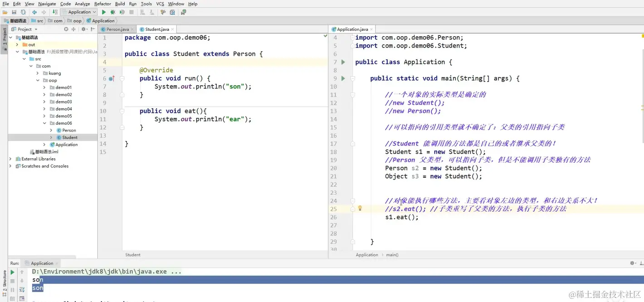
Task: Toggle the 1: Project side tool window
Action: [x=4, y=40]
